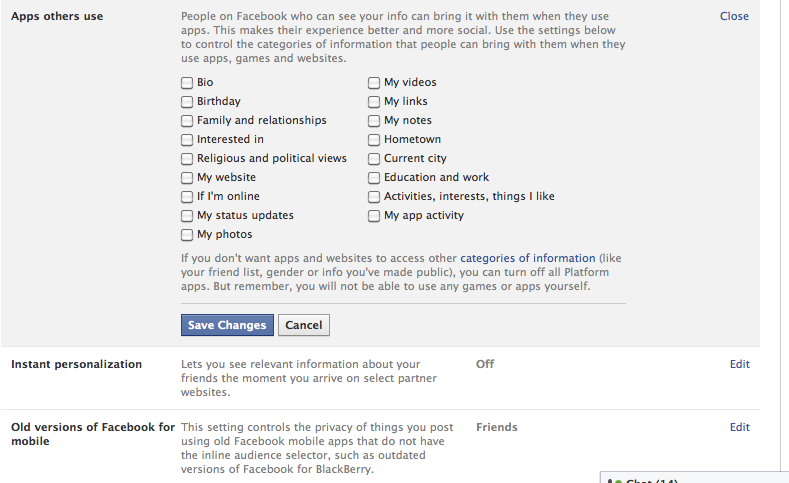Toggle the If I'm online checkbox
This screenshot has width=789, height=483.
(187, 197)
